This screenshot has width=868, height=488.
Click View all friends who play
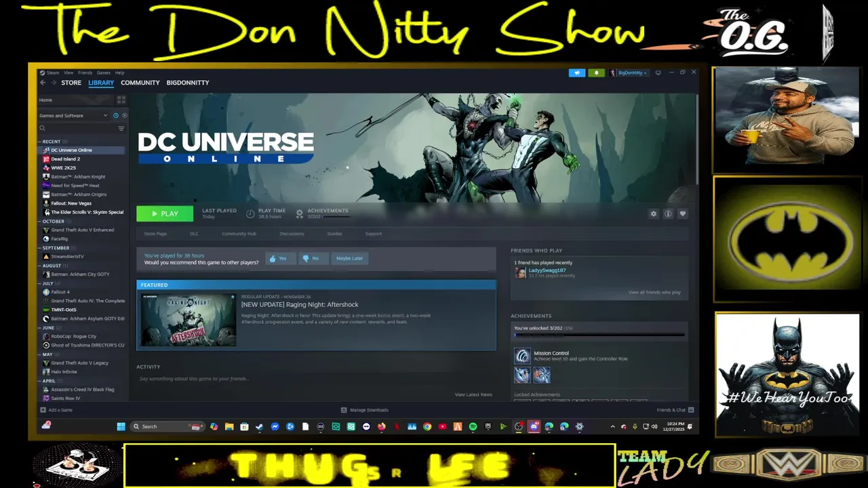pos(654,293)
